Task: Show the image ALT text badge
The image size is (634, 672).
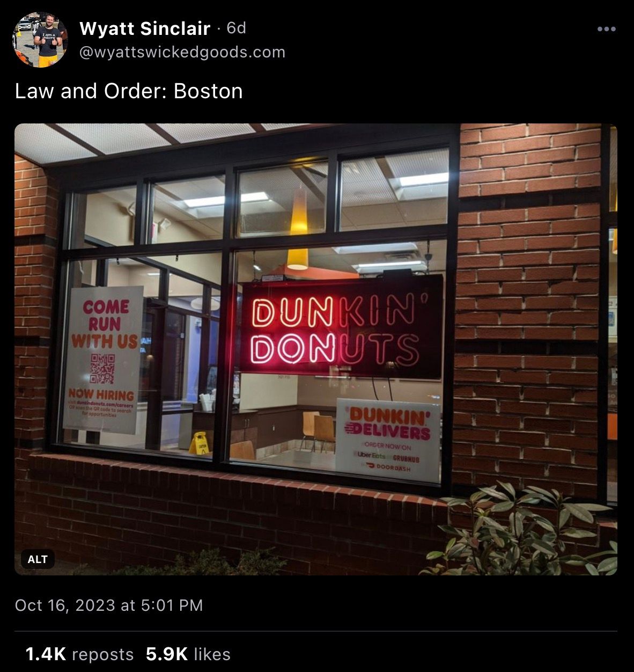Action: (x=38, y=559)
